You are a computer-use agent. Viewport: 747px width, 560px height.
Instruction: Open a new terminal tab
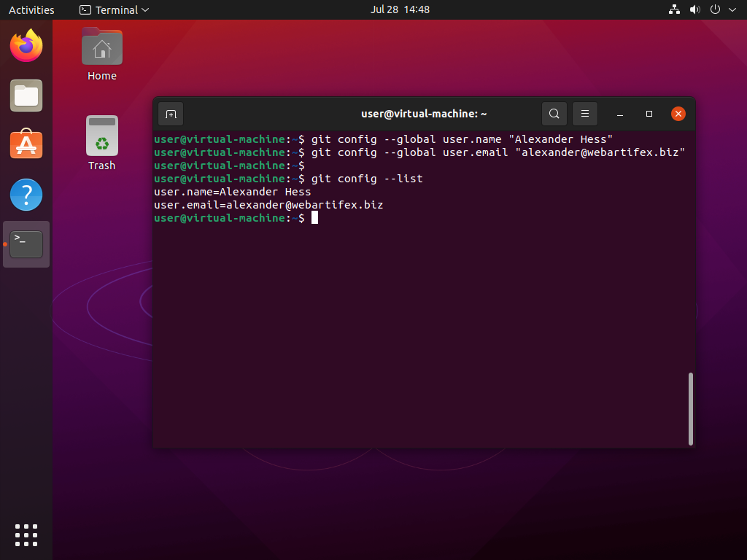(171, 114)
